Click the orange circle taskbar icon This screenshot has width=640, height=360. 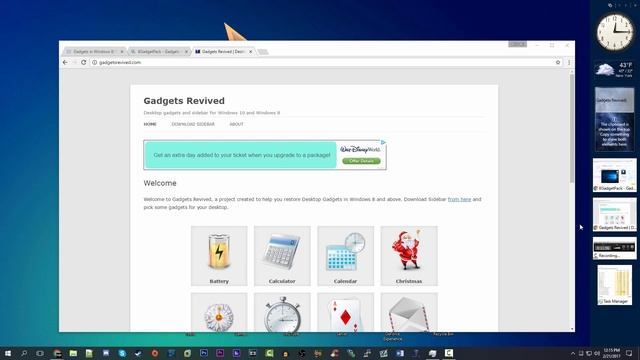[x=155, y=353]
